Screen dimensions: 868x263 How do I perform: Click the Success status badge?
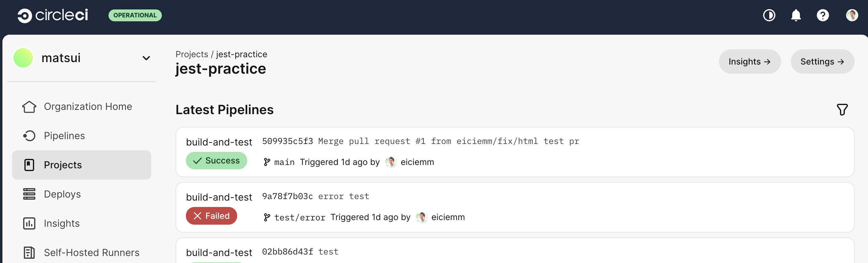click(x=216, y=161)
